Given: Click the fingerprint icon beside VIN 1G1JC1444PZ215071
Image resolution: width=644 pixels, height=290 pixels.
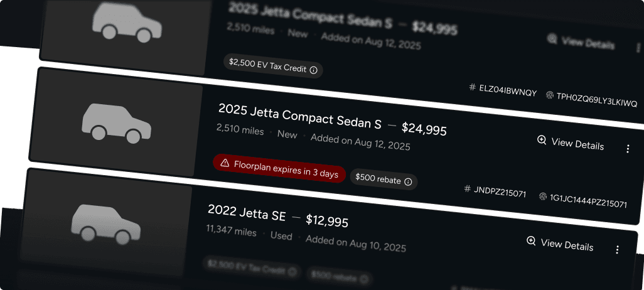Looking at the screenshot, I should [x=542, y=196].
